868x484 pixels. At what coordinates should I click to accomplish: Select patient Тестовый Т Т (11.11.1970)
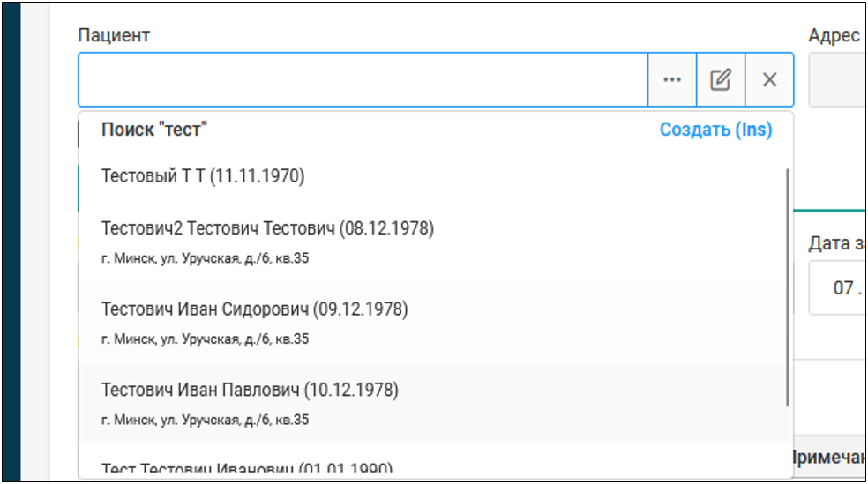point(203,176)
